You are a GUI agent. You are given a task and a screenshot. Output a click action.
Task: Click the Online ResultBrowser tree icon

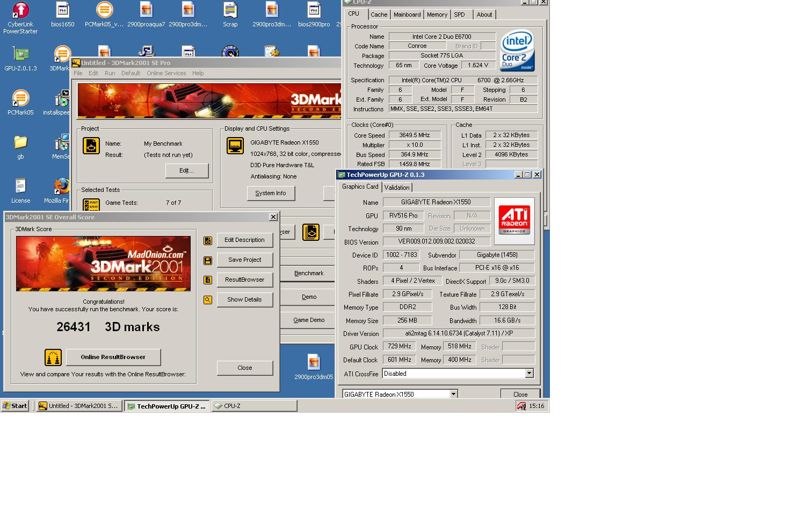[53, 357]
